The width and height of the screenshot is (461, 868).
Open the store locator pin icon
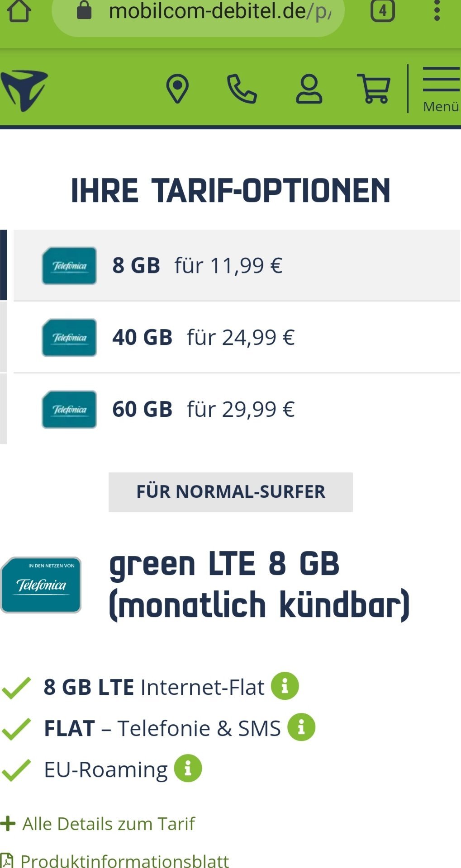point(177,89)
